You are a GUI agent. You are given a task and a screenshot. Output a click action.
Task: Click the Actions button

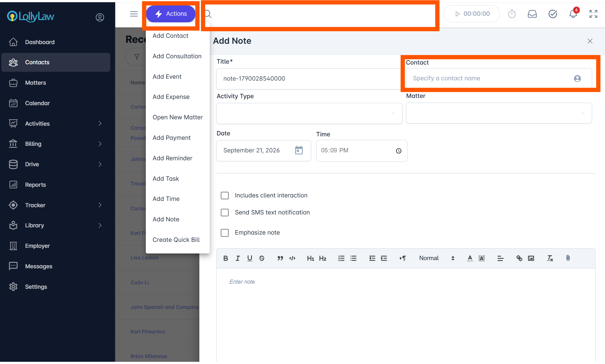click(x=171, y=14)
